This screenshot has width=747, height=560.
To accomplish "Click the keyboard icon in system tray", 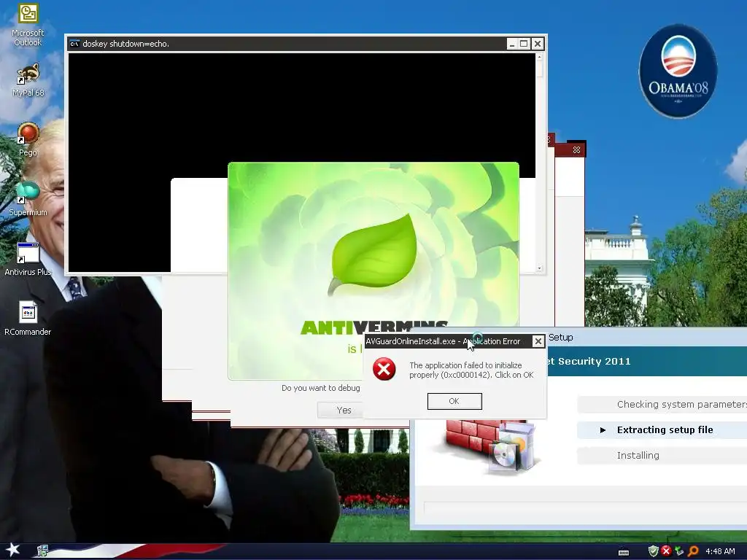I will [x=624, y=552].
